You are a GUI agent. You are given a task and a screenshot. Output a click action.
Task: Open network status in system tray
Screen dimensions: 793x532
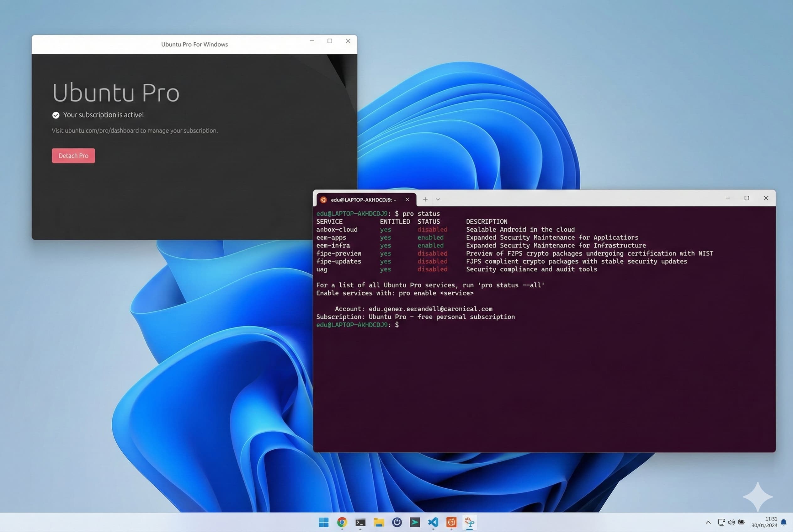point(721,523)
